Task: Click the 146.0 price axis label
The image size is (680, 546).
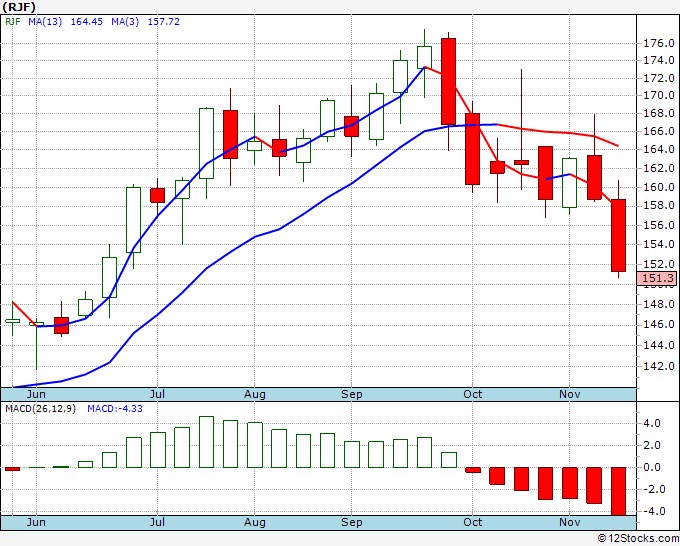Action: coord(658,324)
